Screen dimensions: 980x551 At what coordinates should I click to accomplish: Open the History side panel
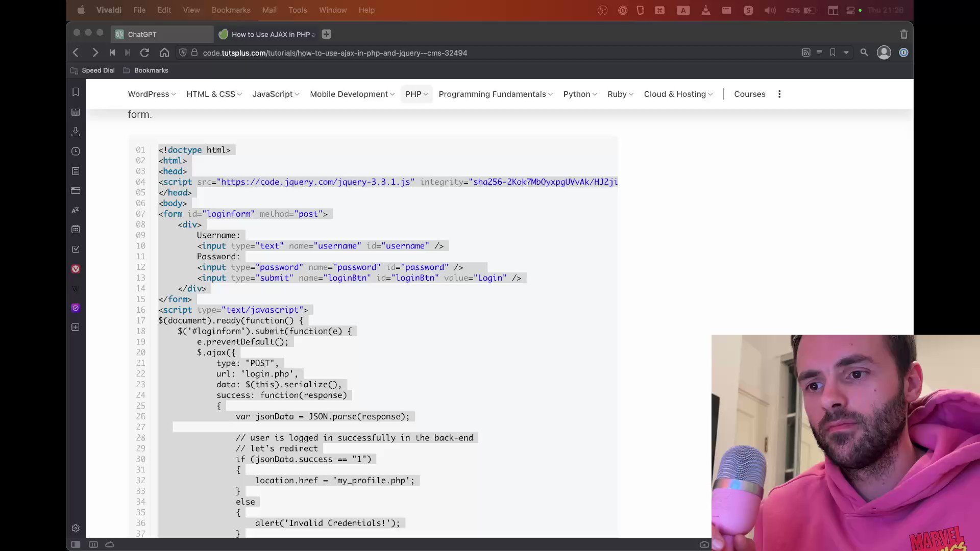[76, 152]
